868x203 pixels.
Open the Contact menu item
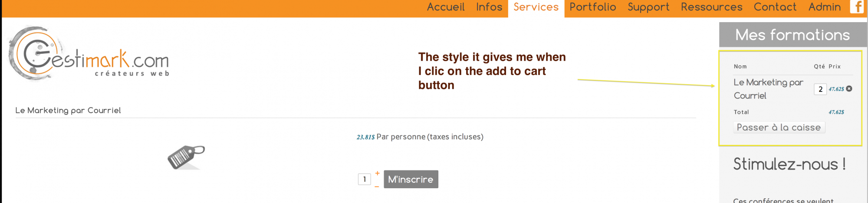pos(775,7)
